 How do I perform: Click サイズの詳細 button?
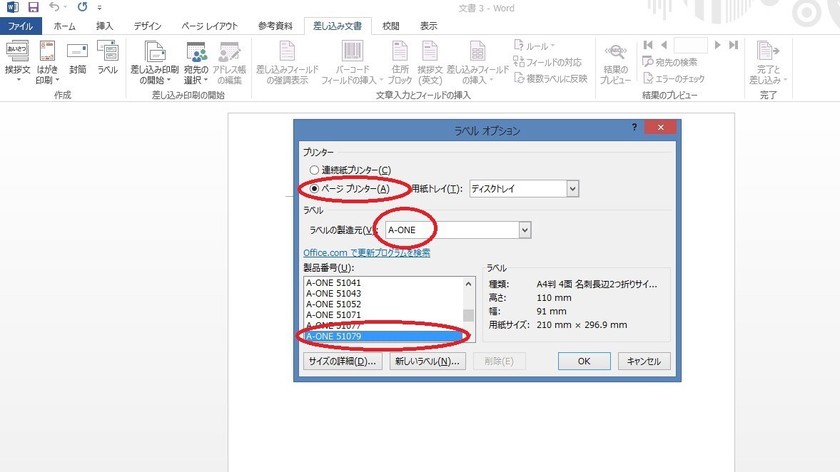click(x=342, y=361)
